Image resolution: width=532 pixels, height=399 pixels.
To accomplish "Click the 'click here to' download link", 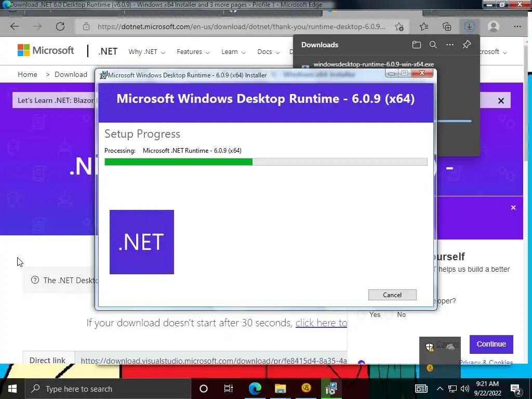I will (321, 323).
